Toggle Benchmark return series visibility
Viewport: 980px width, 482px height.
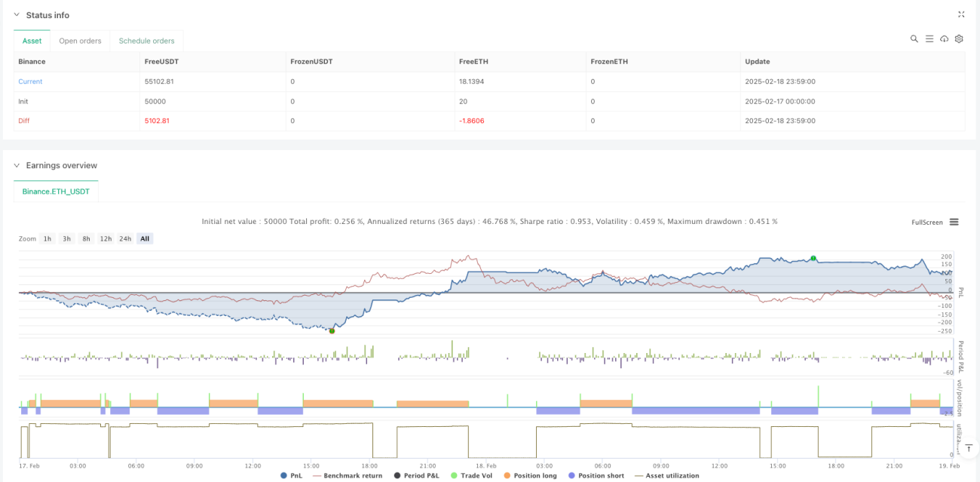[347, 475]
